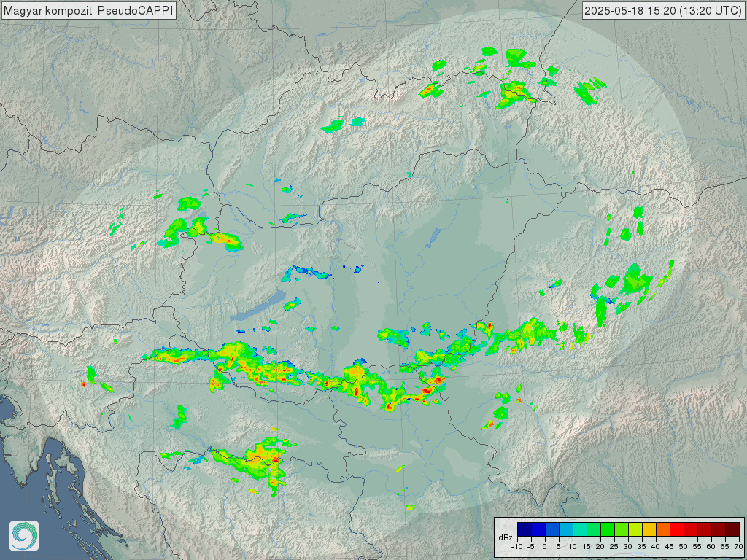The height and width of the screenshot is (560, 747).
Task: Click the "55" legend scale value
Action: point(697,547)
